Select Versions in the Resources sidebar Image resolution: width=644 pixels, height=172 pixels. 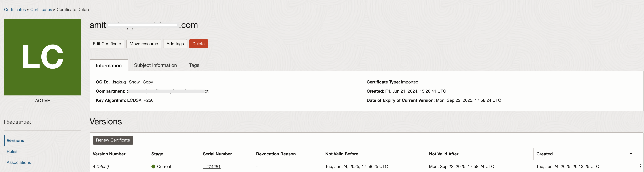(x=15, y=140)
